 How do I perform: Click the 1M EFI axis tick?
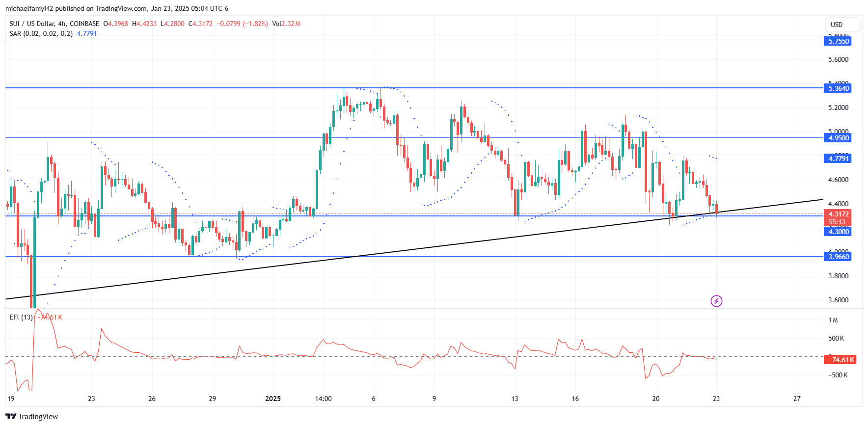point(833,320)
